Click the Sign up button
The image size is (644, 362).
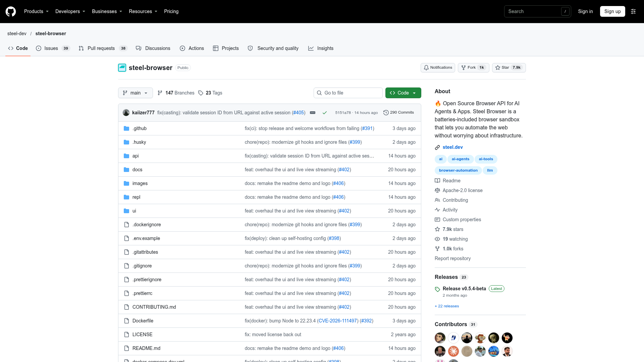612,11
